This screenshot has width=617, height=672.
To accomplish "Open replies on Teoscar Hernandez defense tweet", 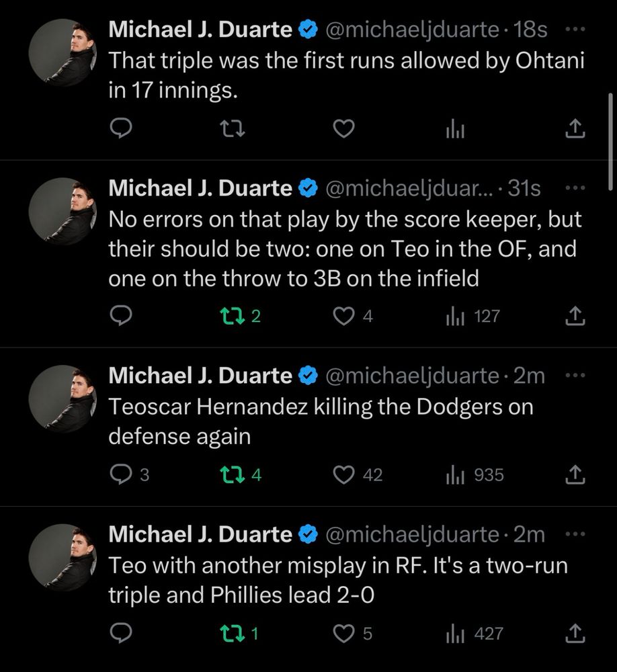I will tap(130, 474).
